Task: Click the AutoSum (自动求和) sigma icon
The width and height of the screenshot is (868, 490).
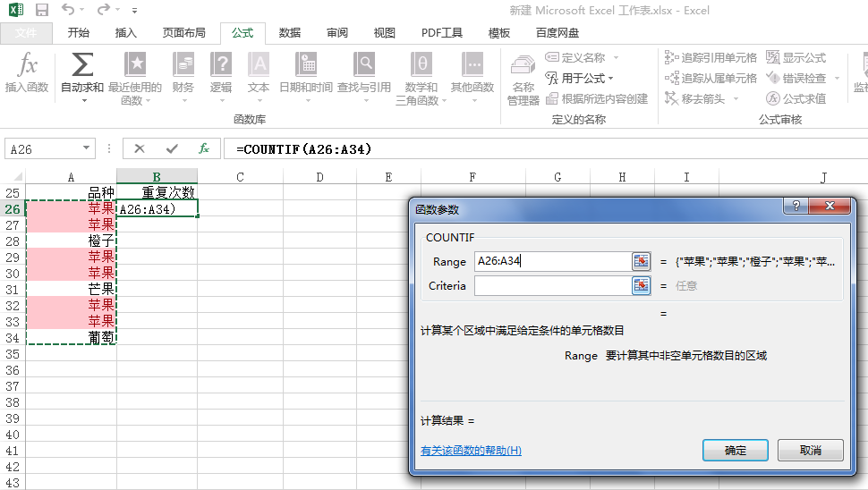Action: click(x=82, y=65)
